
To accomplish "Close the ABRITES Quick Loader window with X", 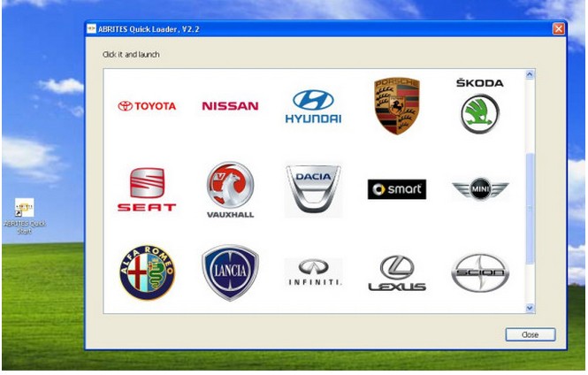I will point(558,29).
